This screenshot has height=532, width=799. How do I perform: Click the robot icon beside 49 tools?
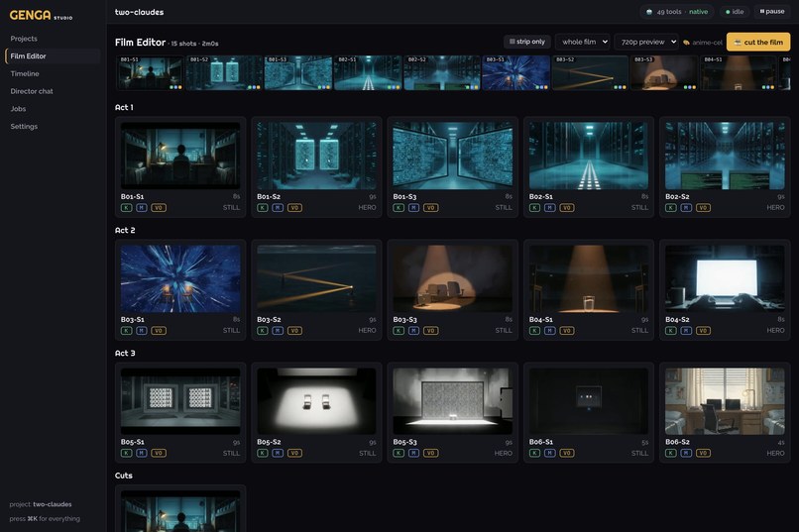(649, 12)
